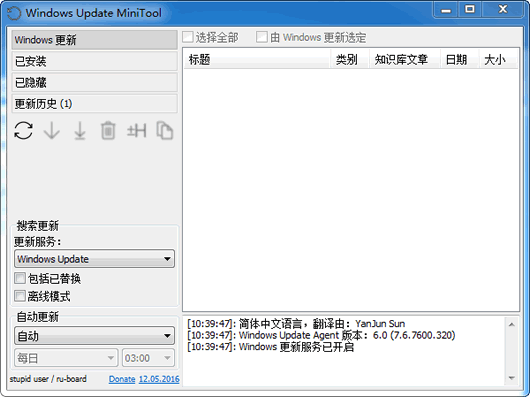Sort by the 日期 column header

(x=460, y=59)
